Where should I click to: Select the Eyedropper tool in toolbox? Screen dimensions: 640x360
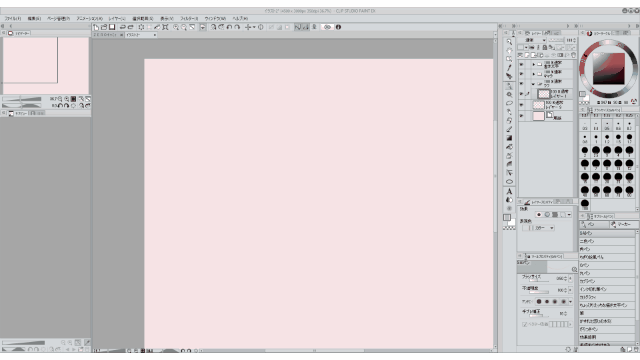pos(509,68)
